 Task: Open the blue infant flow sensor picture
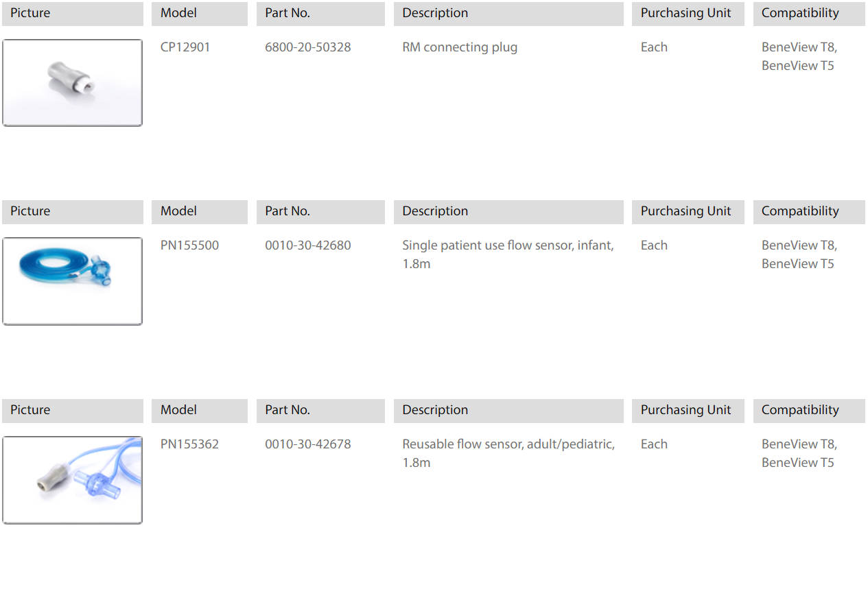[72, 281]
